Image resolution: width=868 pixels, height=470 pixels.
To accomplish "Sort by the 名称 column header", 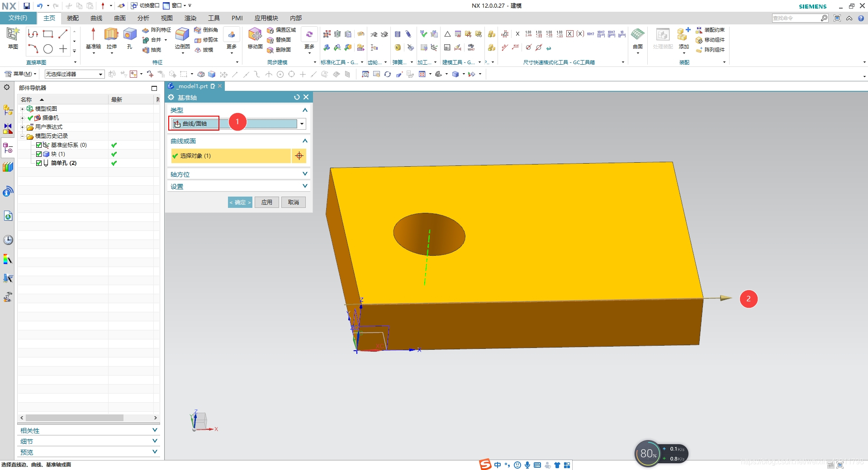I will coord(63,99).
